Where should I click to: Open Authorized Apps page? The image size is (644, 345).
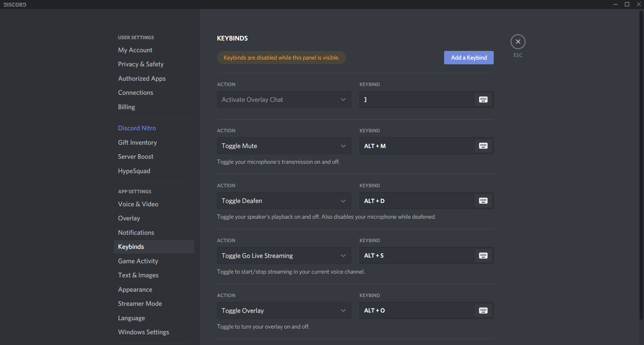[x=154, y=78]
